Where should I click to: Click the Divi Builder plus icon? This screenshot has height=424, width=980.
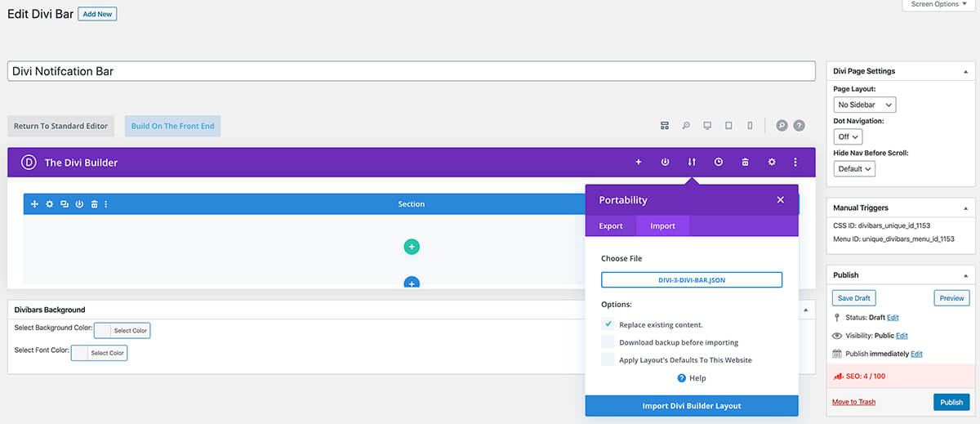pyautogui.click(x=639, y=162)
